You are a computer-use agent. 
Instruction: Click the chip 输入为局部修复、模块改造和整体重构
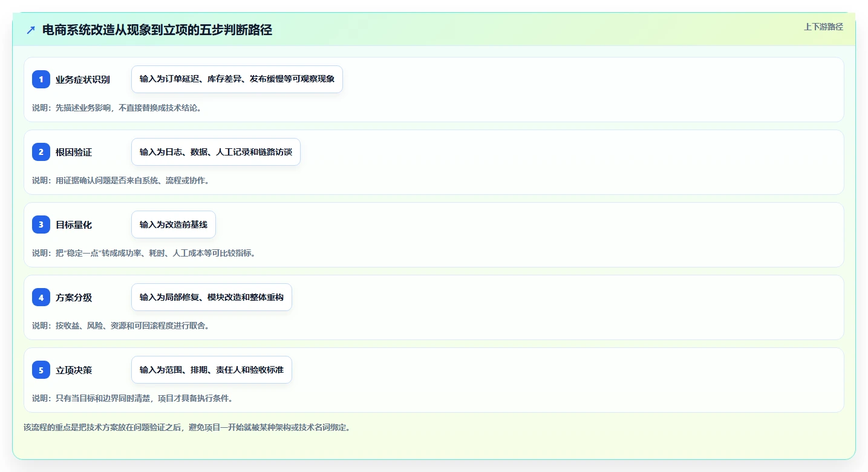[212, 297]
